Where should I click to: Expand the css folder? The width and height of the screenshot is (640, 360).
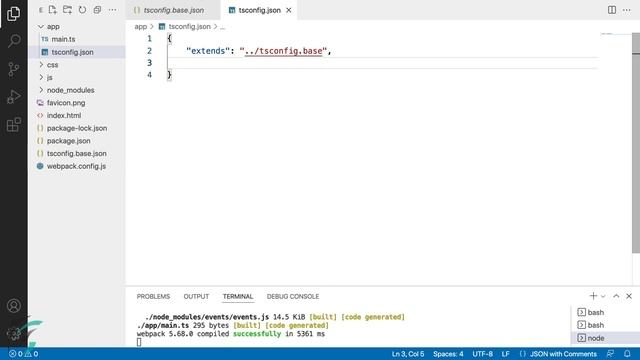coord(77,64)
